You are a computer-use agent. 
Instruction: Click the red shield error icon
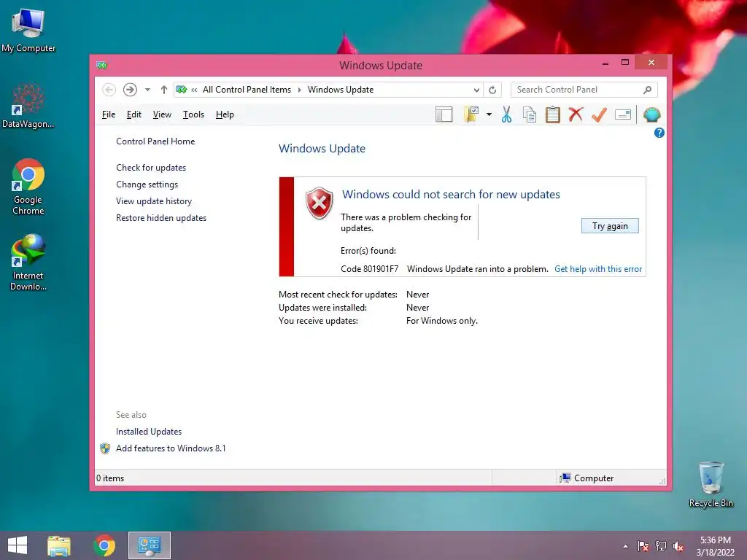click(320, 203)
